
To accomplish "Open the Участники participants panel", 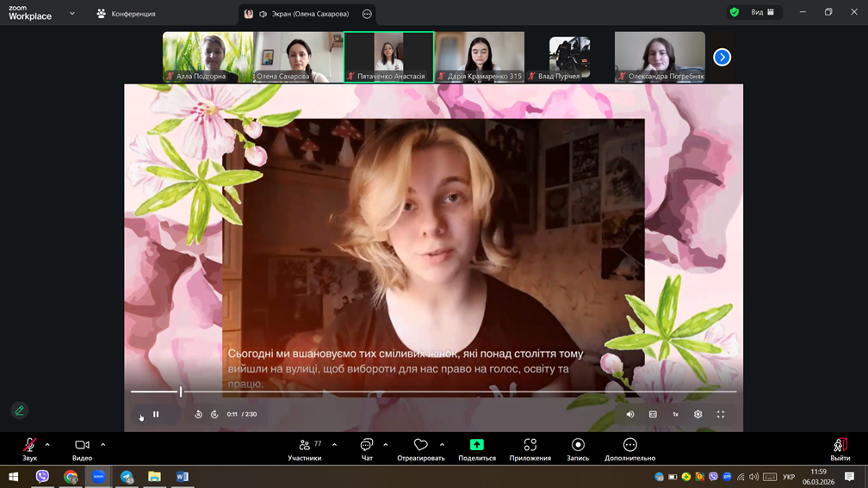I will (305, 449).
